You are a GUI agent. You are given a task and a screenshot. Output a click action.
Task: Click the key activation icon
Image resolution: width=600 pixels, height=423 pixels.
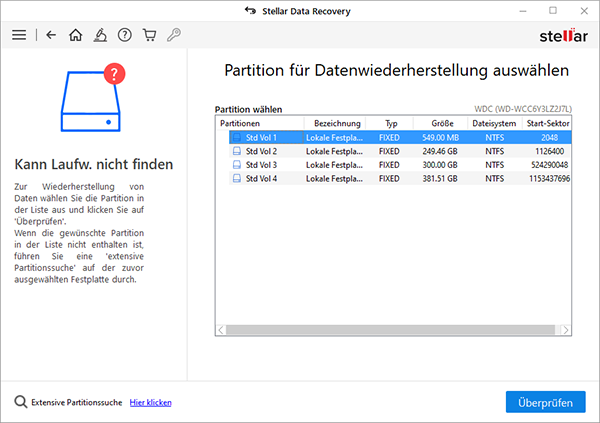(x=174, y=35)
